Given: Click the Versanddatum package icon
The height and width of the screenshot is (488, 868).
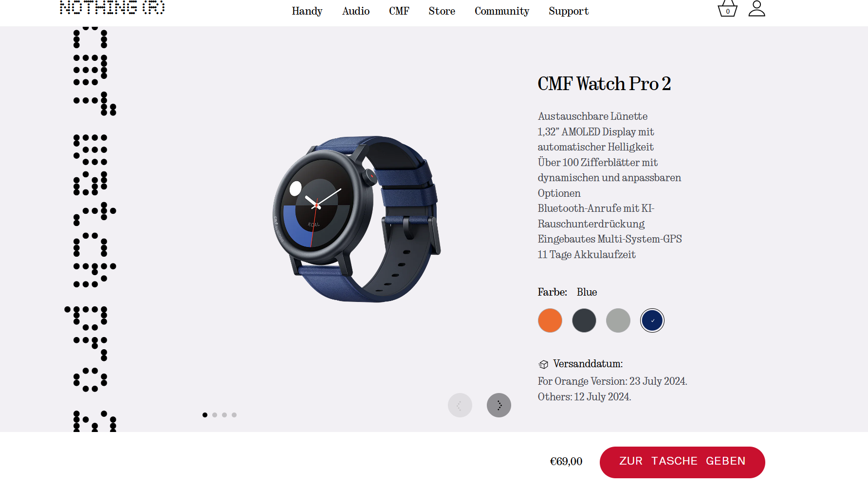Looking at the screenshot, I should tap(543, 364).
